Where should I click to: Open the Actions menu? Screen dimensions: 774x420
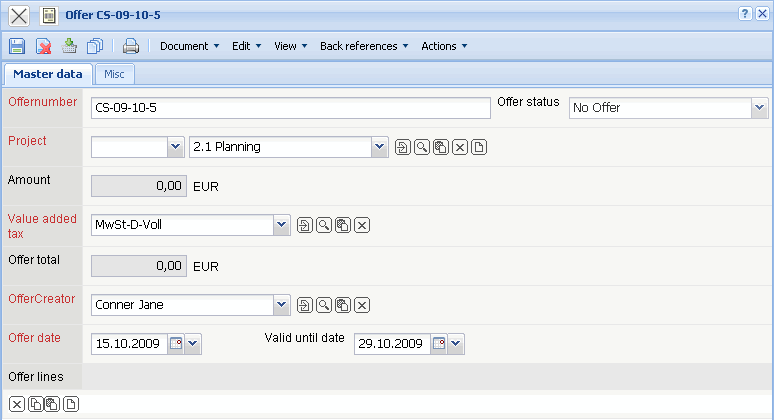[x=444, y=46]
